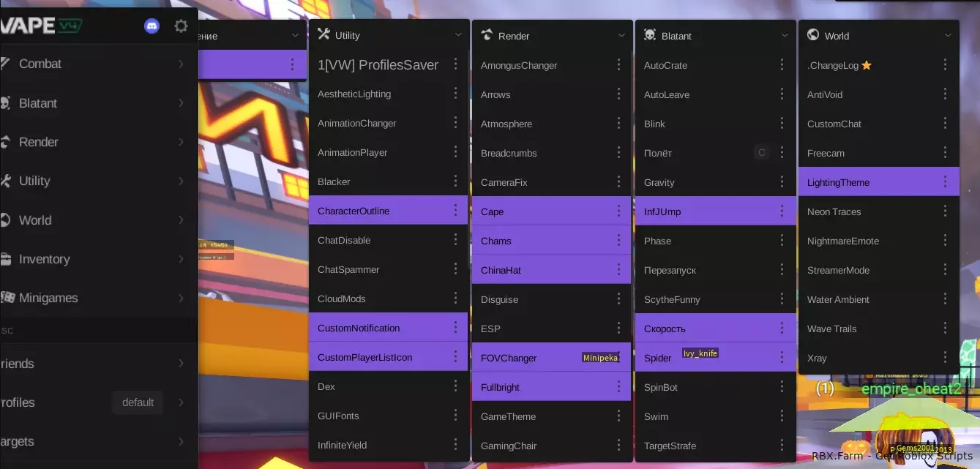This screenshot has width=980, height=469.
Task: Click the three-dot menu beside AutoCrate
Action: (782, 65)
